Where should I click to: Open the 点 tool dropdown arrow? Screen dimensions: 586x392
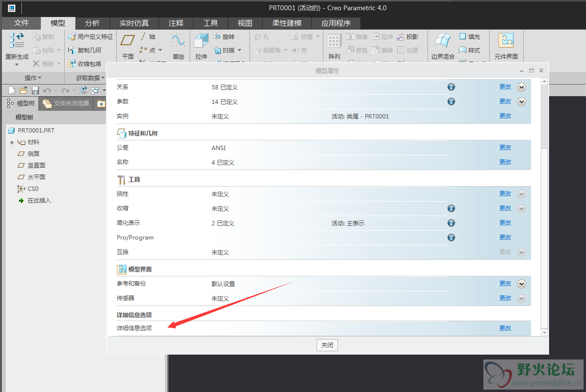pos(160,50)
